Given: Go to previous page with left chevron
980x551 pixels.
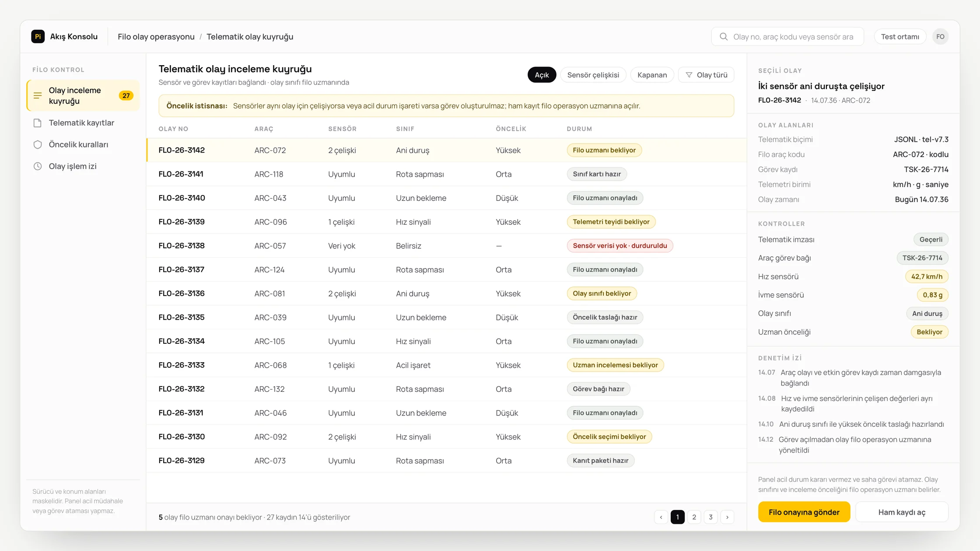Looking at the screenshot, I should pos(661,517).
